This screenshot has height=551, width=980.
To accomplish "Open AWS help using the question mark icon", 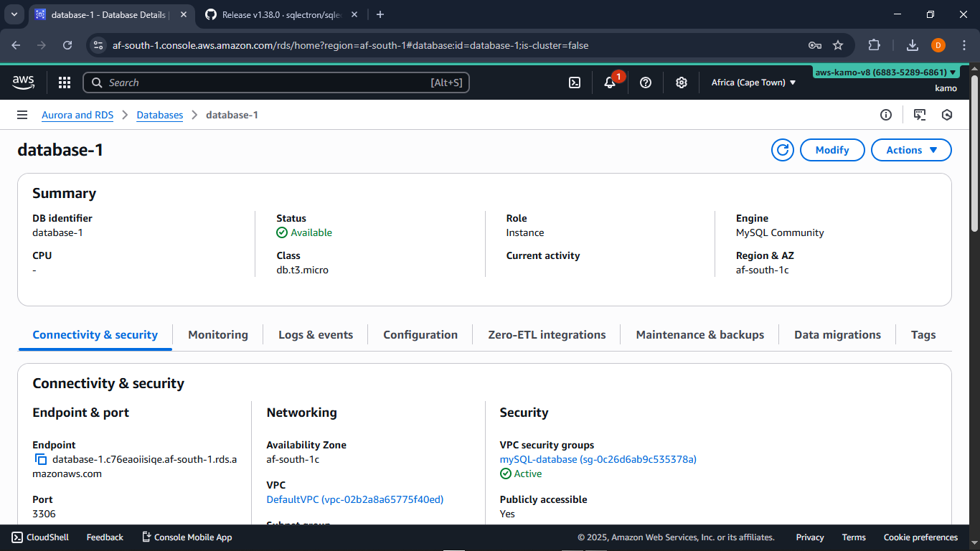I will coord(645,83).
